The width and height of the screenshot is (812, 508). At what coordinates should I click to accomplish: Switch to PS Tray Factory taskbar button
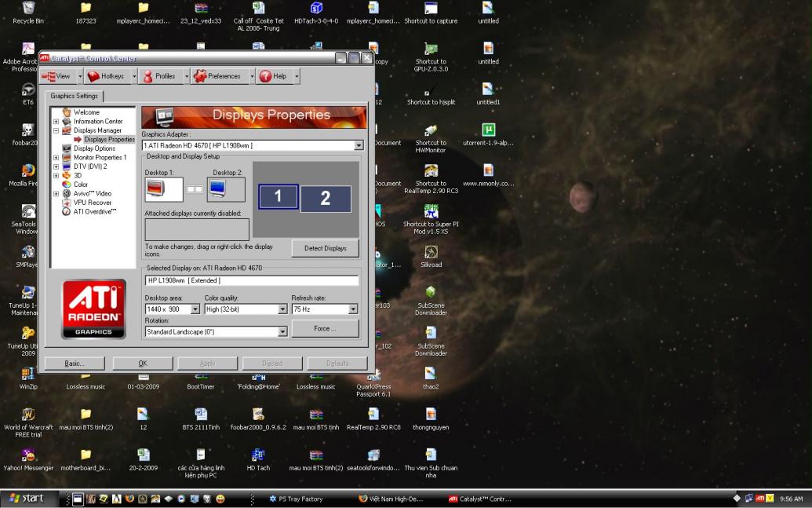(297, 499)
